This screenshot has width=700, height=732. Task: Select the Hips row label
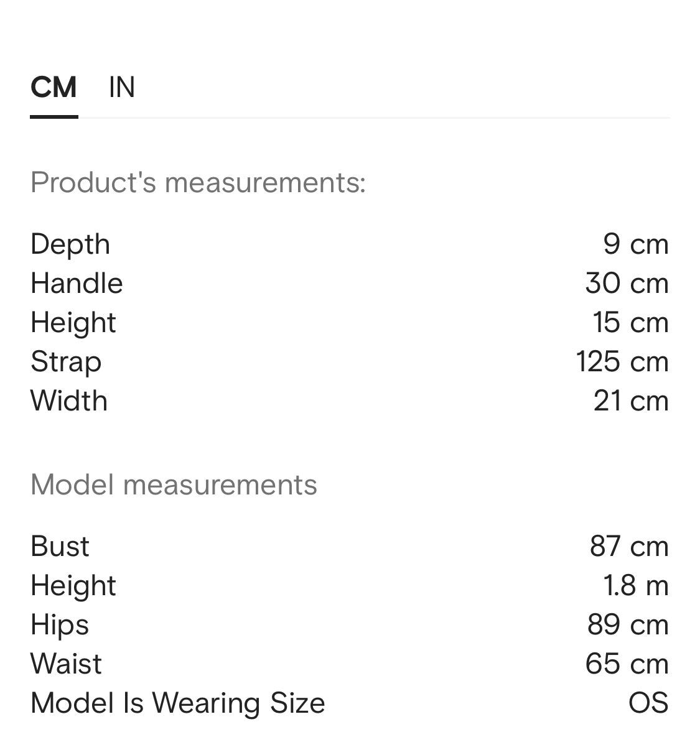click(60, 624)
